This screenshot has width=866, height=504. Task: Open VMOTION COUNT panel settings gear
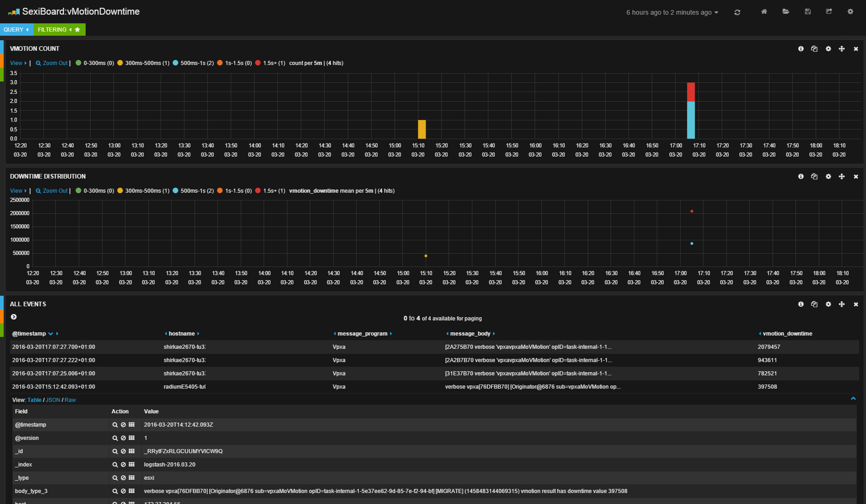[x=828, y=49]
